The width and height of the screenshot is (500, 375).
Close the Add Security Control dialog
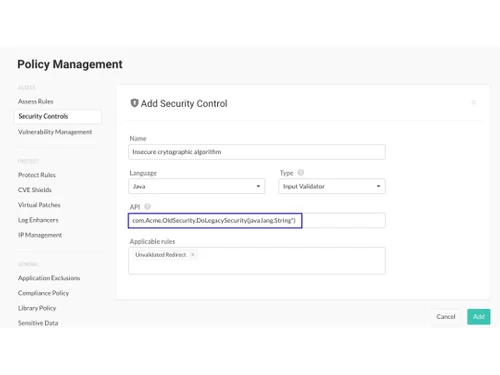pyautogui.click(x=473, y=102)
